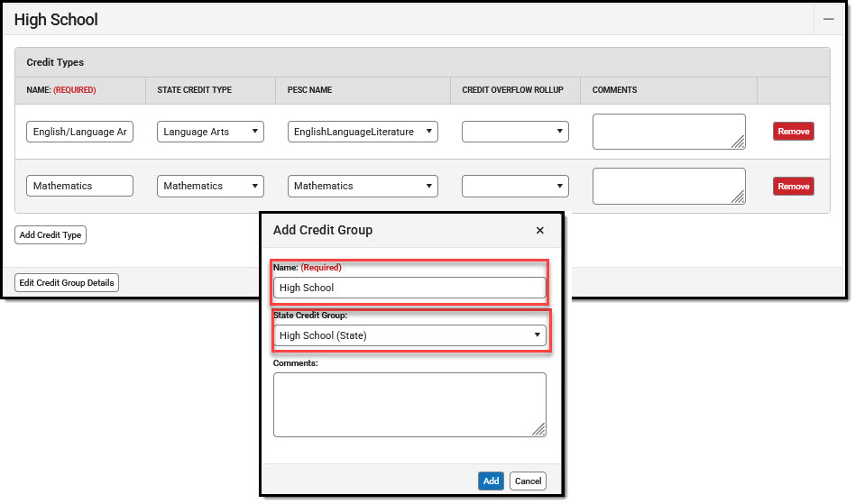Screen dimensions: 855x504
Task: Click the English/Language Arts name field
Action: (x=79, y=132)
